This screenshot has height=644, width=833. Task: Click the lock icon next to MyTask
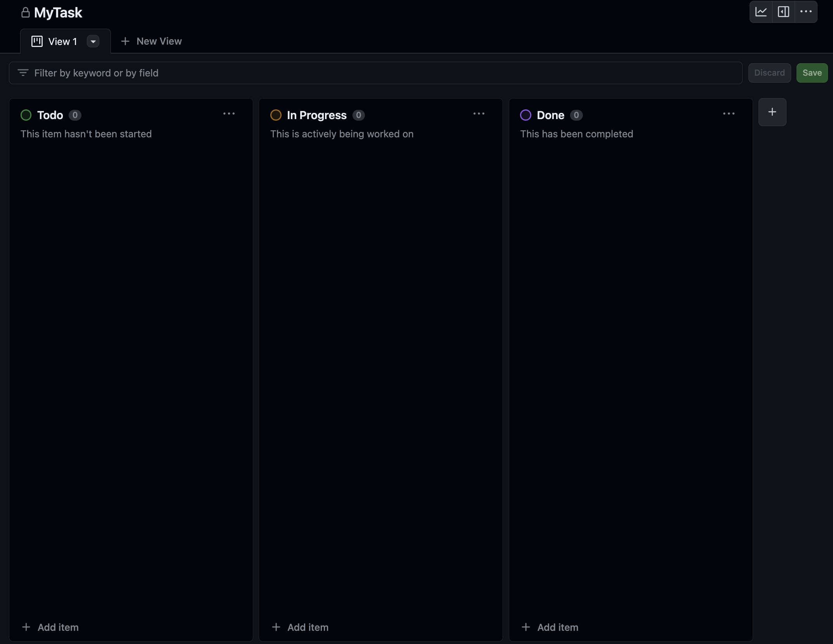pos(25,12)
